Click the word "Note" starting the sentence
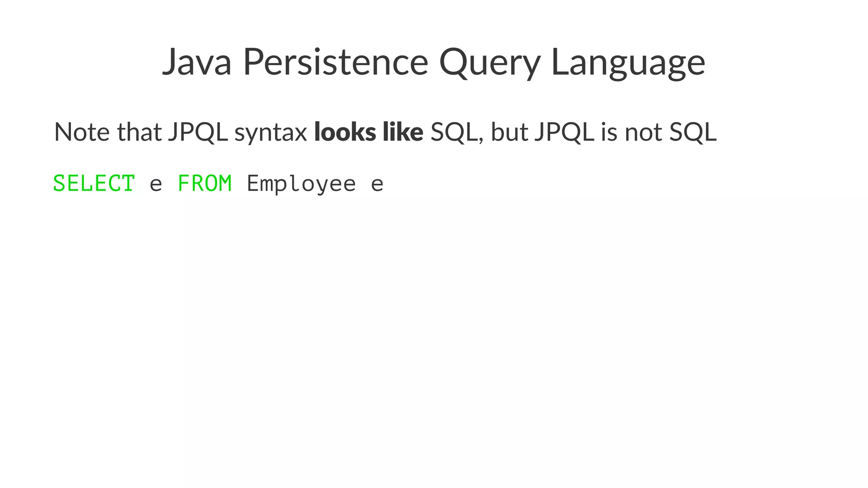Image resolution: width=868 pixels, height=488 pixels. coord(82,132)
